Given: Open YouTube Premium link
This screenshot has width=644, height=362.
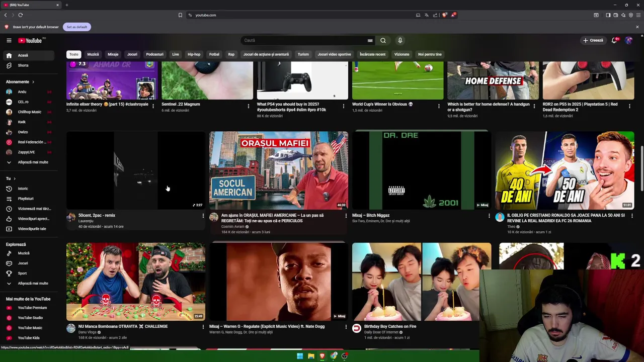Looking at the screenshot, I should click(x=28, y=308).
